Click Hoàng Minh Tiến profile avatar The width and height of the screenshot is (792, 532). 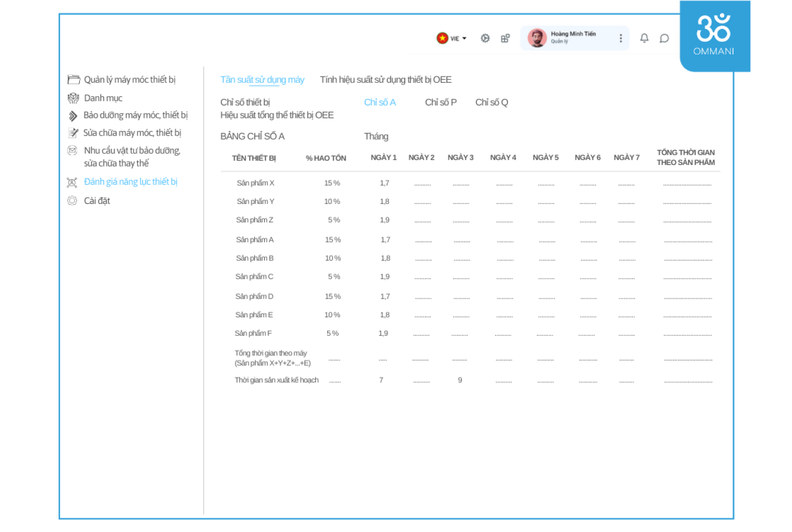[x=537, y=38]
